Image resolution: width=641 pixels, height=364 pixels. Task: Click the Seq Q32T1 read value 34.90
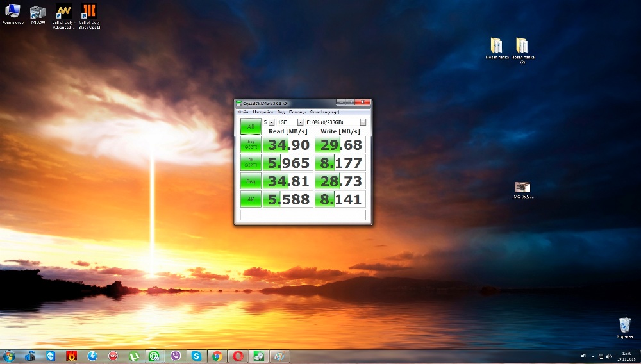coord(288,145)
